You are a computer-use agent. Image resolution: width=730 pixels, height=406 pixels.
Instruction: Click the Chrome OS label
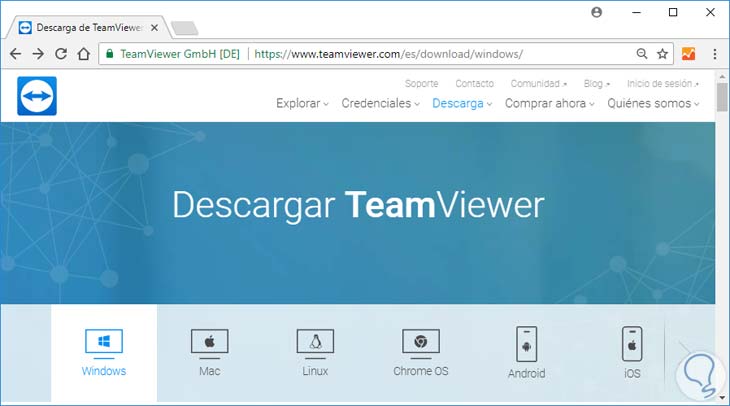[x=421, y=371]
